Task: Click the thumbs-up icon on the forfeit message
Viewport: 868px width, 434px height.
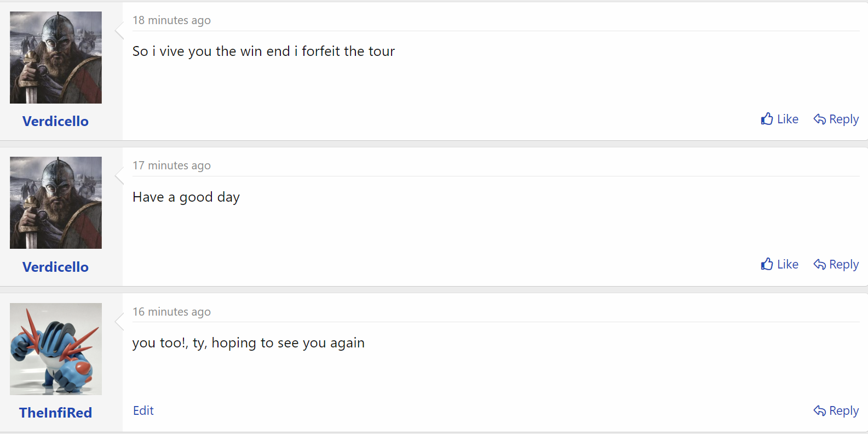Action: coord(767,119)
